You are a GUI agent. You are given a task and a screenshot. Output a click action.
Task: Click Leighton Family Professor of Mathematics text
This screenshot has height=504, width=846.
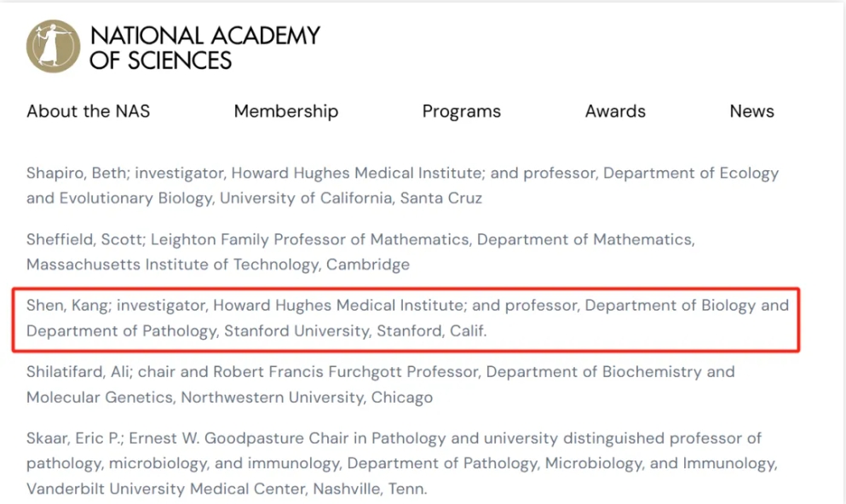[x=310, y=239]
